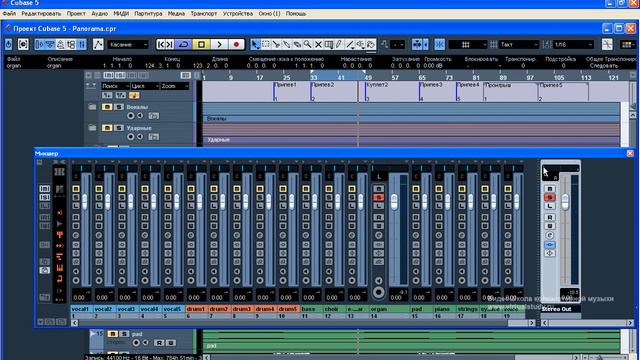Toggle mute on vocal1 mixer channel
640x360 pixels.
click(76, 189)
